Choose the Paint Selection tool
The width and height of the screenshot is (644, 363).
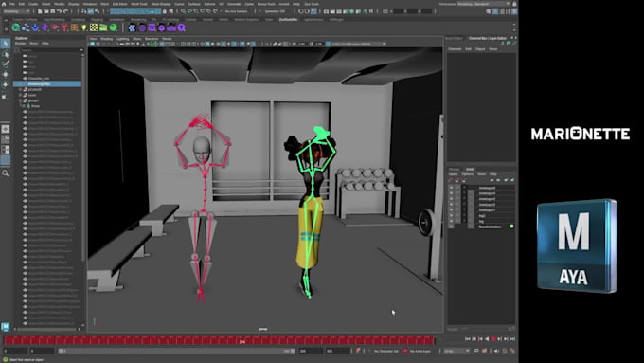coord(6,64)
